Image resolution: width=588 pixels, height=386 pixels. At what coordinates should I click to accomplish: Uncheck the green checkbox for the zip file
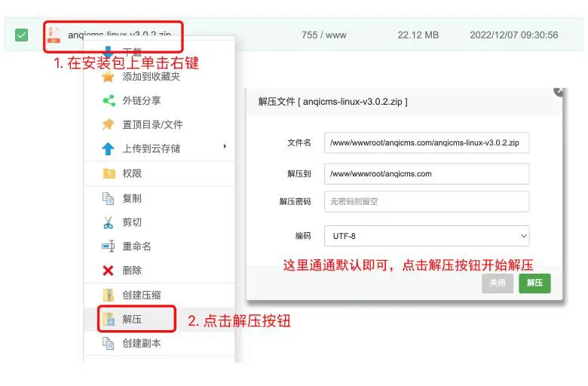(x=21, y=35)
